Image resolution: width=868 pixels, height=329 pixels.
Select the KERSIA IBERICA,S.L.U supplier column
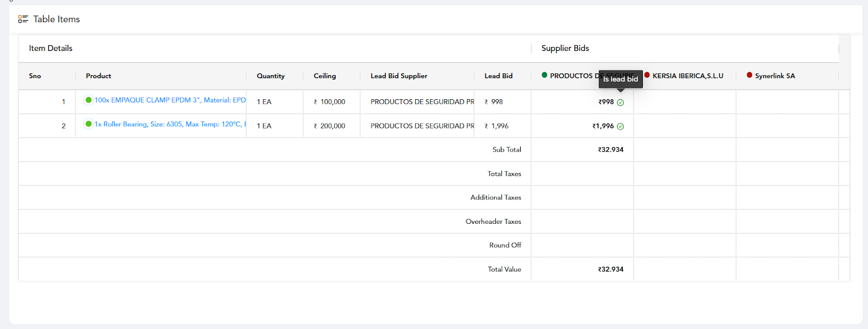[687, 76]
